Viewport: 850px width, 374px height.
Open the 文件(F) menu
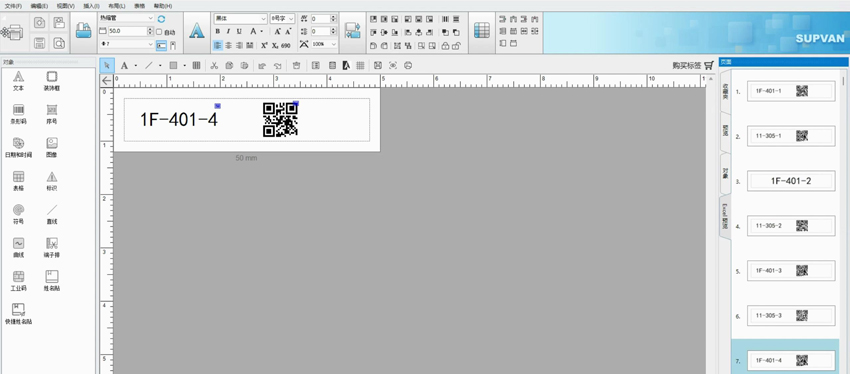click(14, 5)
